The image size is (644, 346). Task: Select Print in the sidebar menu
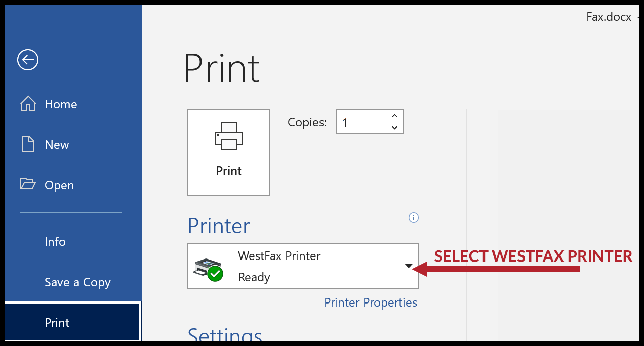(57, 322)
